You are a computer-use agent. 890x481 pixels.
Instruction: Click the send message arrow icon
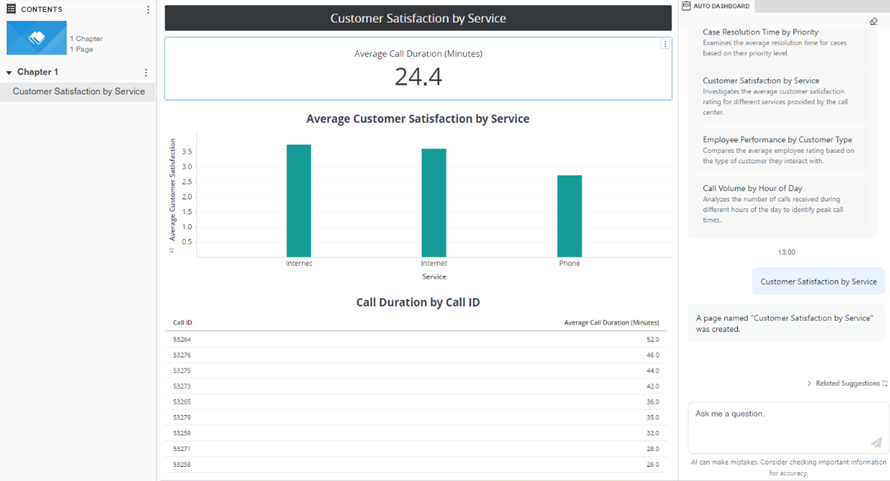pos(876,443)
